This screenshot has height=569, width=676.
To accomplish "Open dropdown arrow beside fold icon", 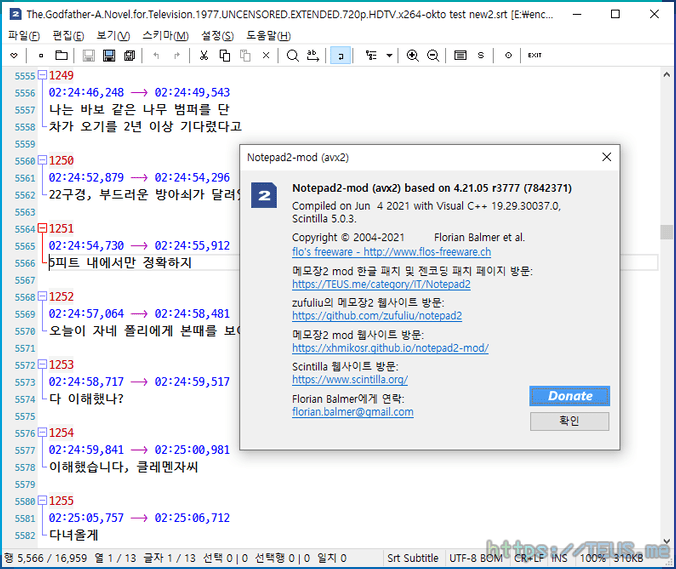I will [x=389, y=55].
